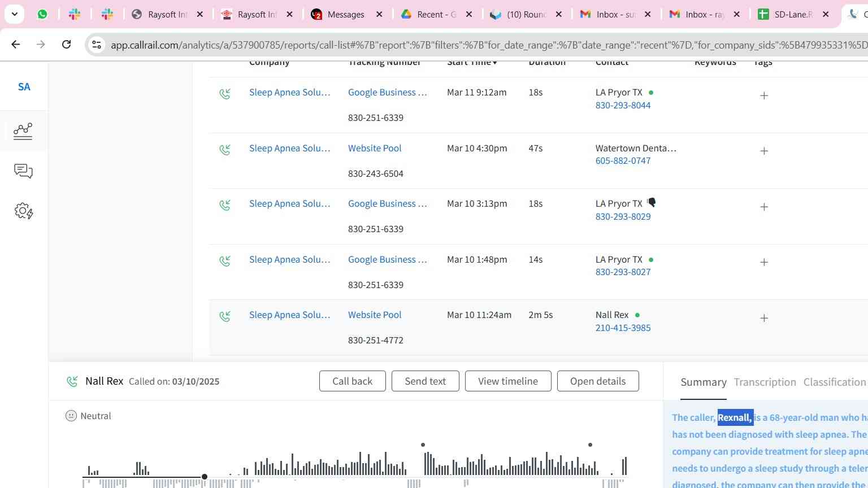Click green lead status dot beside Nall Rex
Screen dimensions: 868x488
tap(637, 315)
